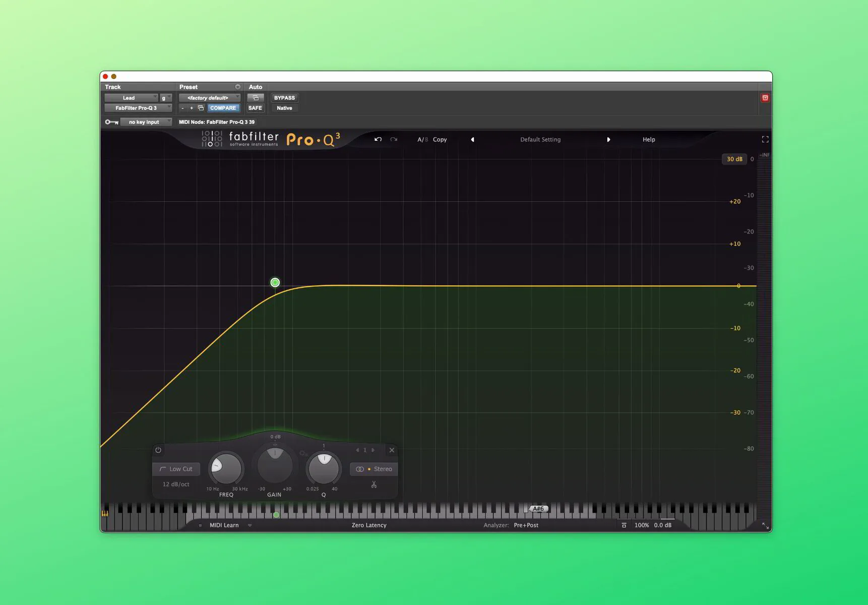The width and height of the screenshot is (868, 605).
Task: Toggle the band power button
Action: [x=158, y=450]
